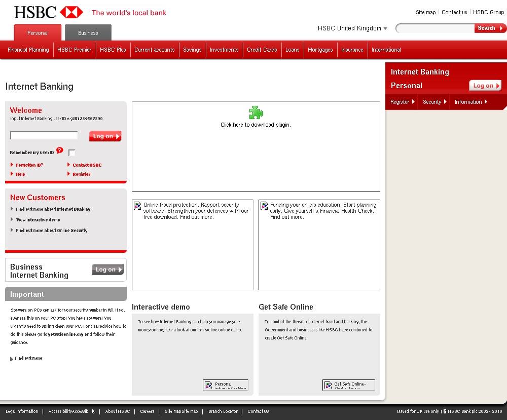Click the red Search button

pos(490,28)
